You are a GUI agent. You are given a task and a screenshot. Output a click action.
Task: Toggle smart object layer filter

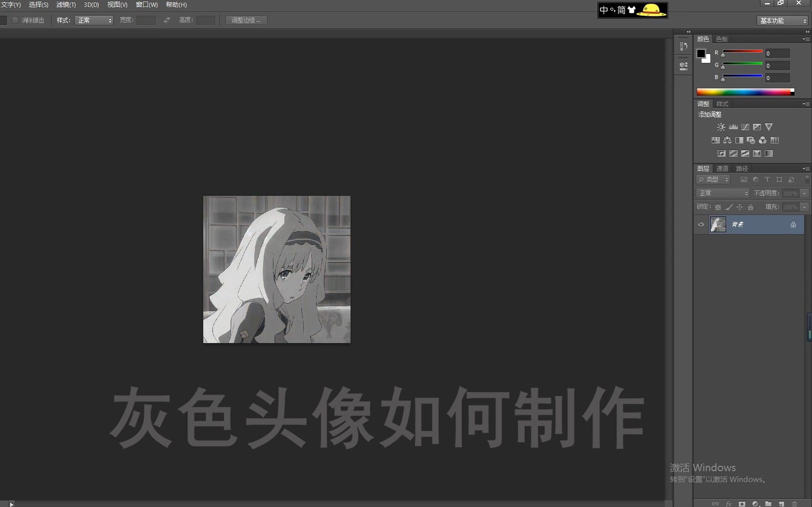(x=791, y=180)
